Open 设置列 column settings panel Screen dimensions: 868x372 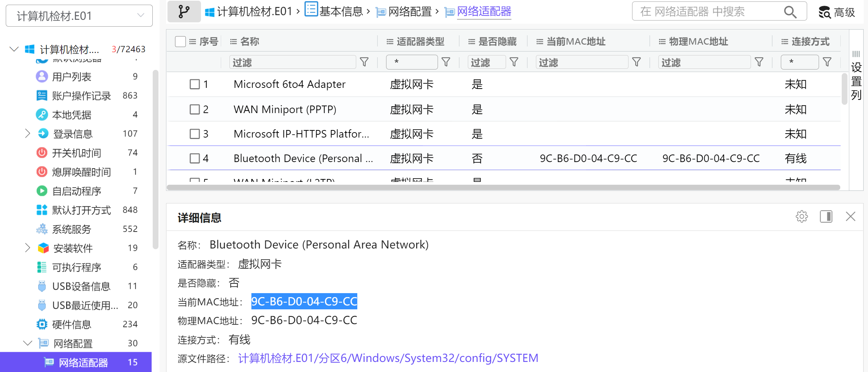[856, 76]
